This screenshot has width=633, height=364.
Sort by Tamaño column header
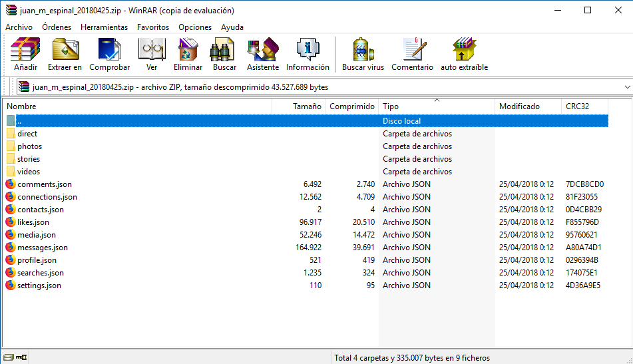coord(298,106)
